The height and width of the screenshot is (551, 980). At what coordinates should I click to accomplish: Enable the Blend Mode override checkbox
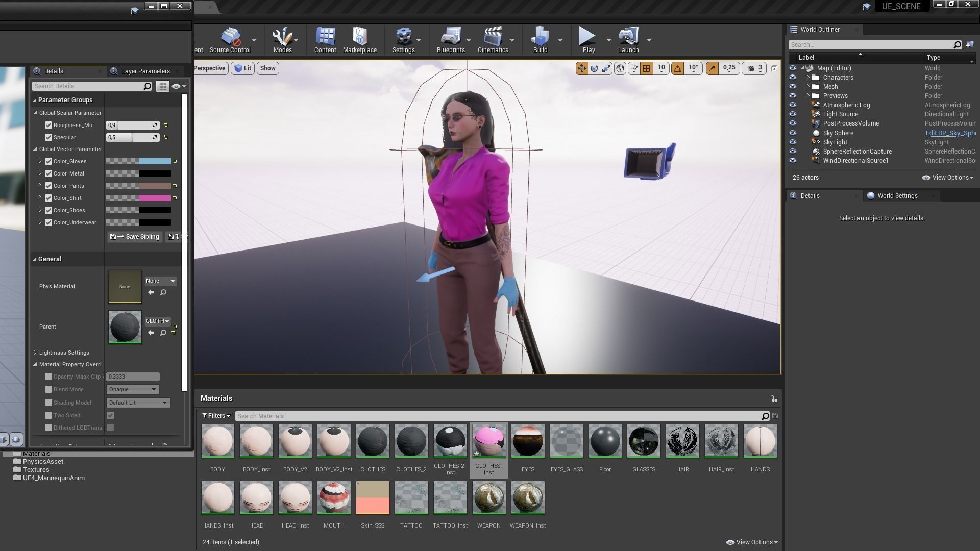(x=48, y=389)
